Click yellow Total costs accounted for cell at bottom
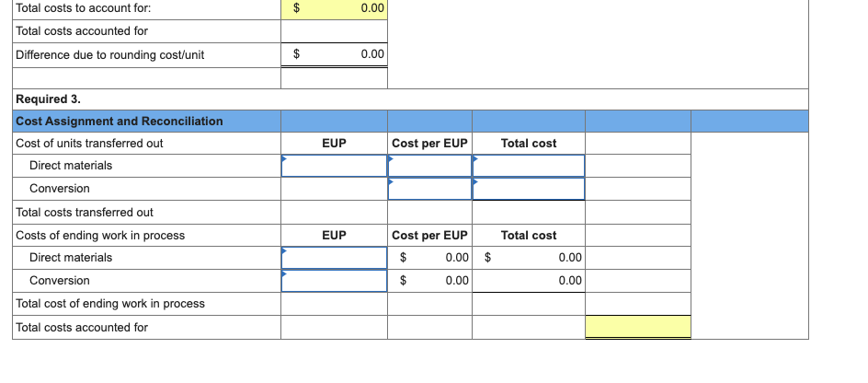Screen dimensions: 868x383 [638, 327]
